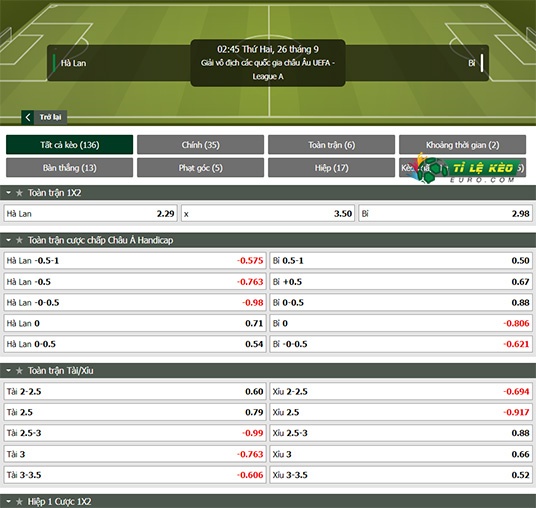Star the Toàn trận Tài/Xỉu section
The height and width of the screenshot is (508, 536).
(19, 371)
